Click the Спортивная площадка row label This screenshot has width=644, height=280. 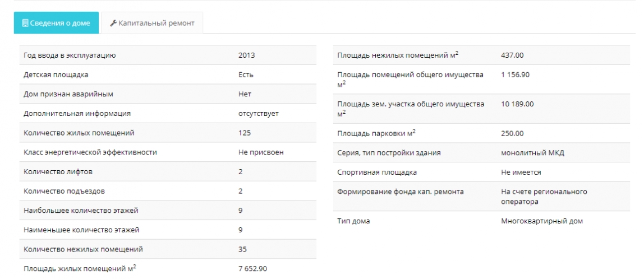click(x=377, y=172)
